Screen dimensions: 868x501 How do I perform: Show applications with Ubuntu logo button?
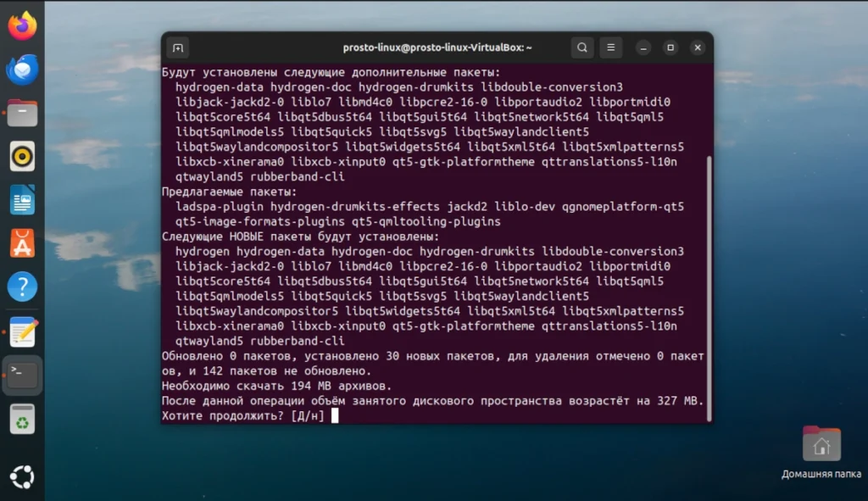[x=22, y=476]
